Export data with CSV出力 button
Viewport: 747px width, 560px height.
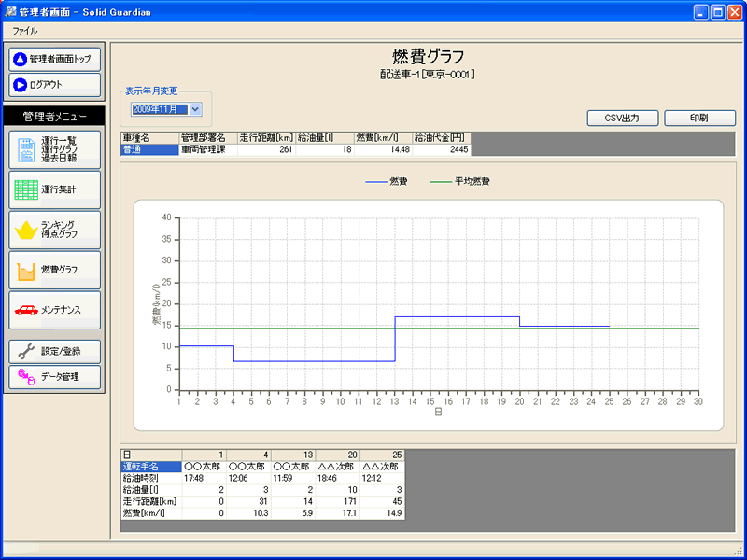point(623,119)
